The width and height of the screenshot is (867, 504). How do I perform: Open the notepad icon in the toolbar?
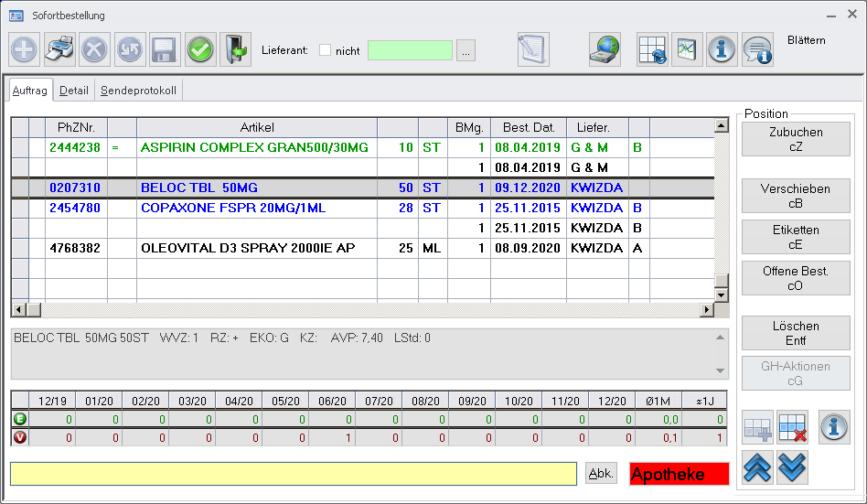pyautogui.click(x=532, y=49)
